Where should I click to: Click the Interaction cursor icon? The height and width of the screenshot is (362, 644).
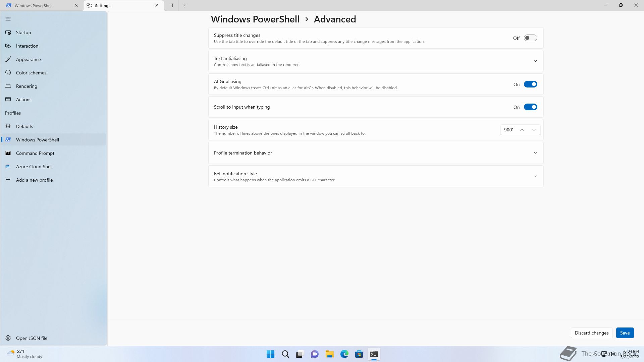point(8,46)
